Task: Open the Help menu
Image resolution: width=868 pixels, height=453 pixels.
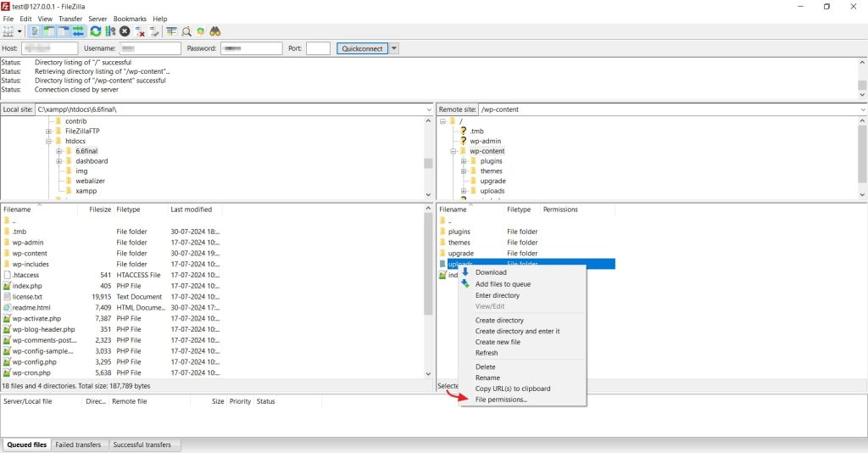Action: (160, 19)
